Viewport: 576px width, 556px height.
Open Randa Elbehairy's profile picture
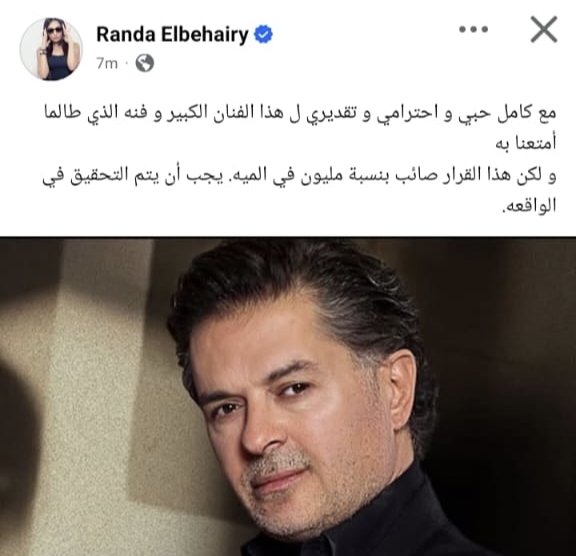click(x=51, y=49)
